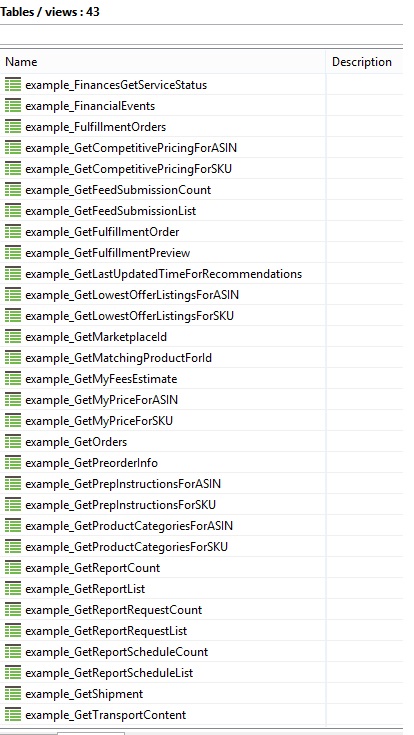Select table icon for example_GetTransportContent
The image size is (414, 735).
pyautogui.click(x=13, y=715)
